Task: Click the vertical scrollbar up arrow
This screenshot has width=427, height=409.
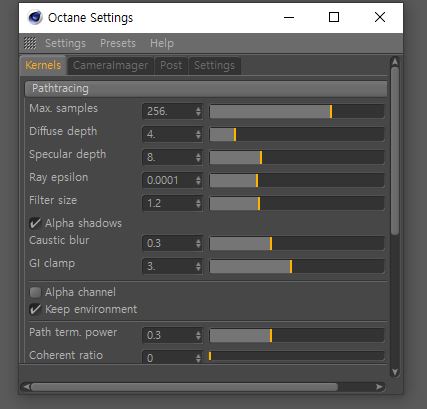Action: coord(395,62)
